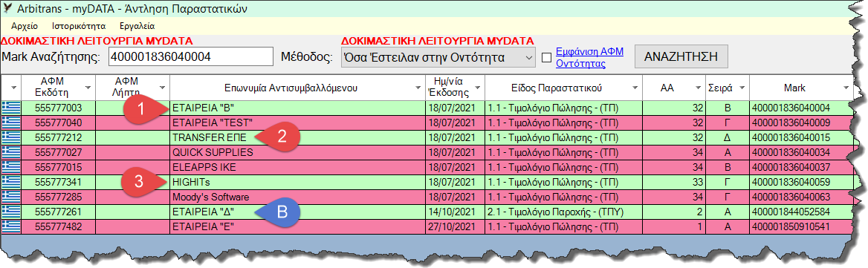Click Mark cell 400001836040015
Image resolution: width=868 pixels, height=268 pixels.
[801, 137]
